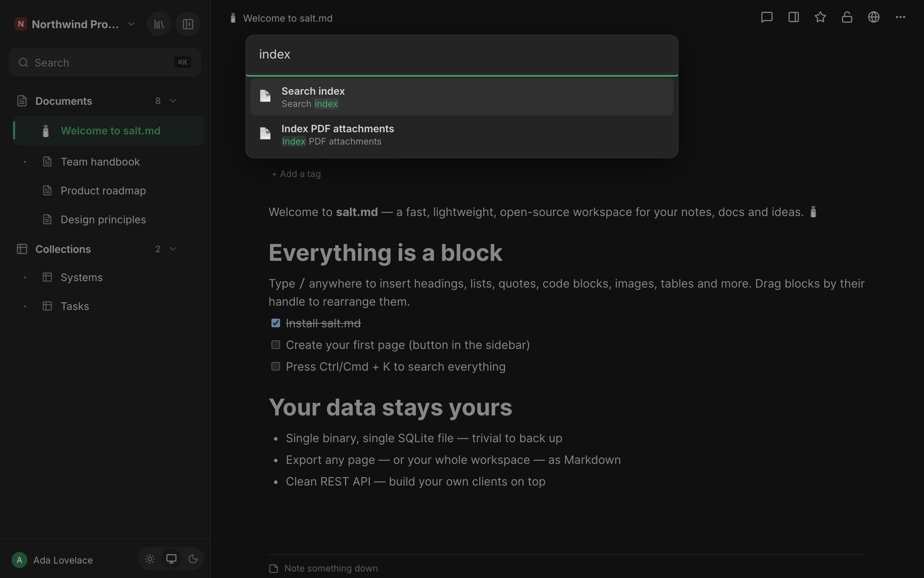
Task: Collapse the Documents section chevron
Action: tap(173, 101)
